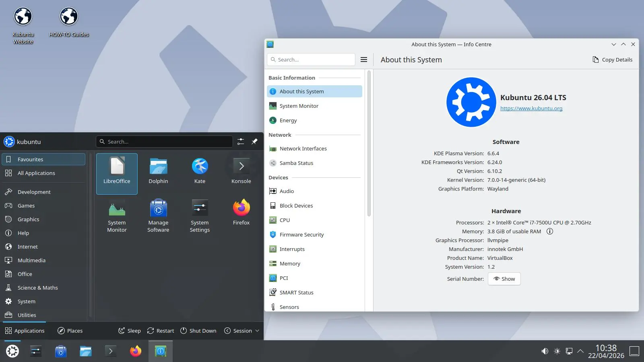Launch Konsole from the favourites grid
This screenshot has height=362, width=644.
pyautogui.click(x=241, y=174)
